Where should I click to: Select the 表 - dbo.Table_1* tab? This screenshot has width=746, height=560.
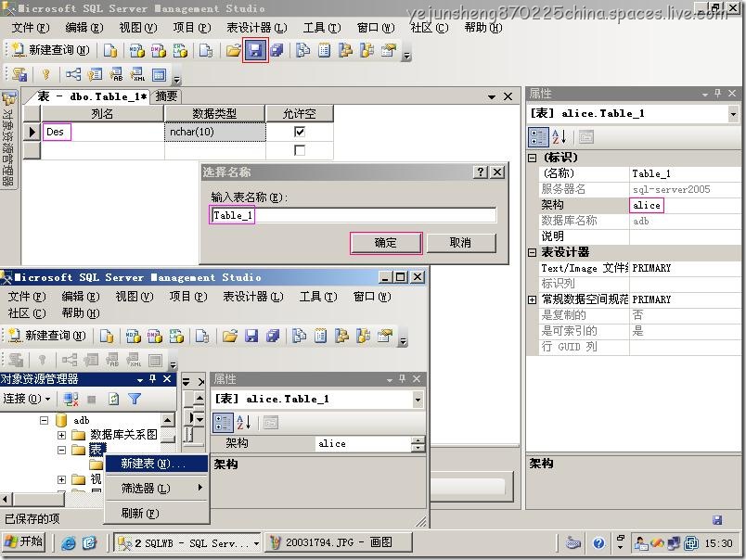pos(91,96)
